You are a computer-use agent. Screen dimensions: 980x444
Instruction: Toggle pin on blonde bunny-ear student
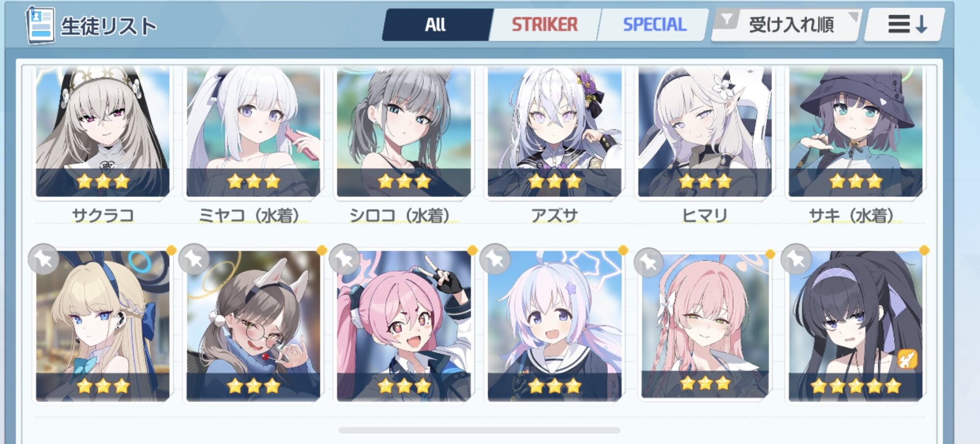tap(44, 259)
